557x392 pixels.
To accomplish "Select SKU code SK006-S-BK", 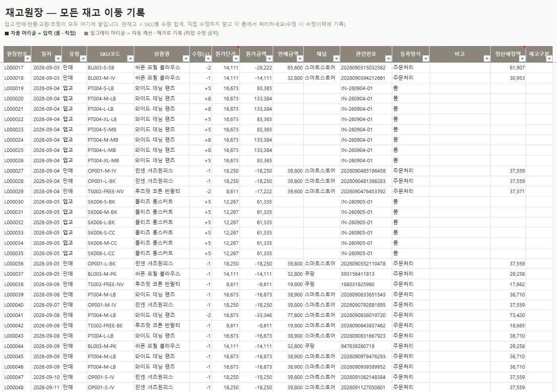I will coord(110,202).
